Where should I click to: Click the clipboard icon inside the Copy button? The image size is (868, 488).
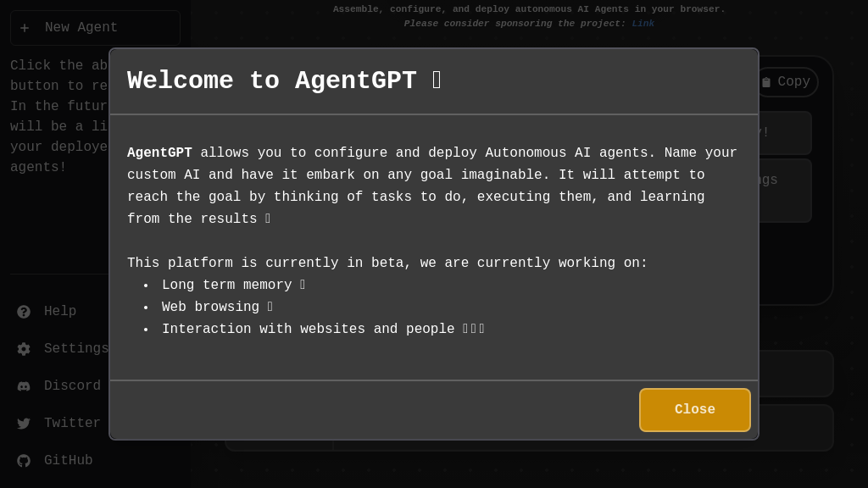tap(767, 81)
